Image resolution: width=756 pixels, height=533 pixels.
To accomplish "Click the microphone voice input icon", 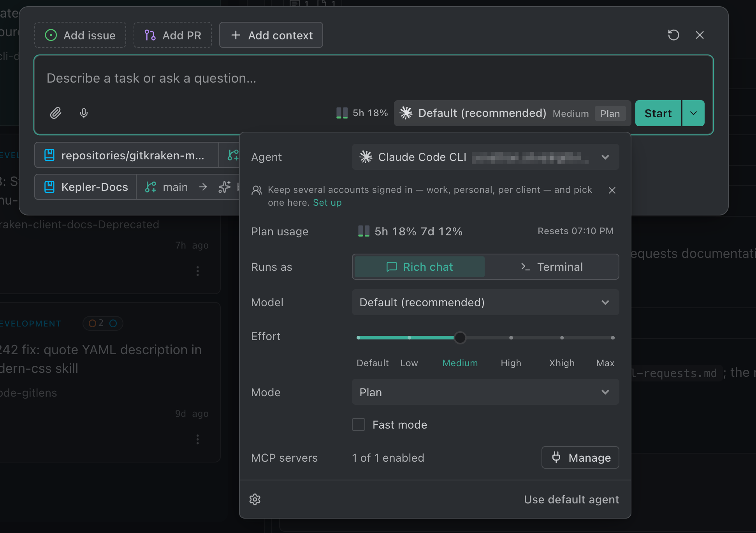I will [x=84, y=113].
